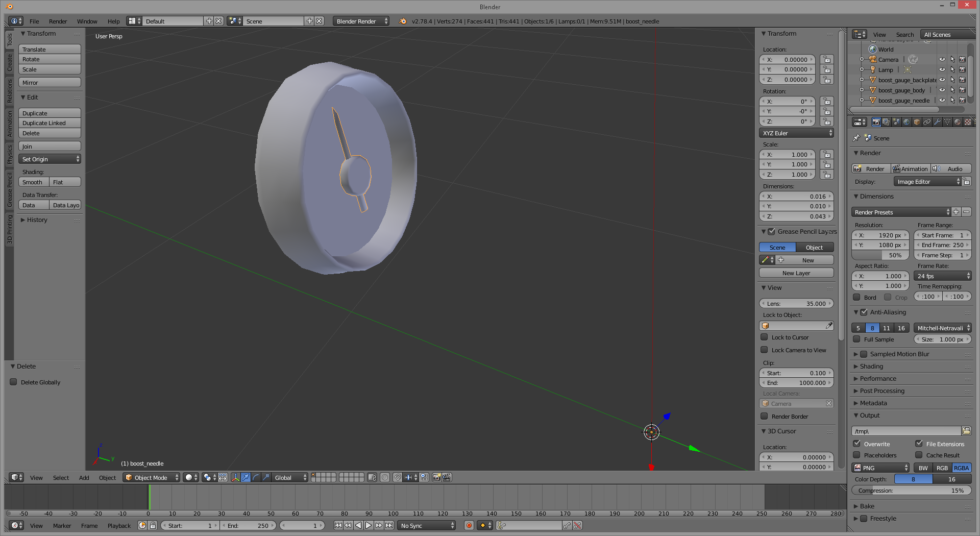Open the Material properties tab (sphere icon)
Screen dimensions: 980x536
pos(958,122)
